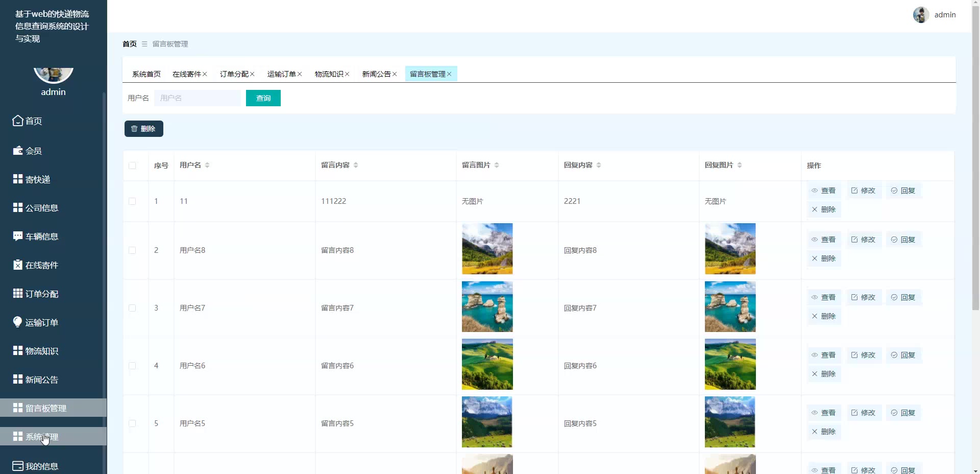Image resolution: width=980 pixels, height=474 pixels.
Task: Open 在线寄件 sidebar icon
Action: coord(18,265)
